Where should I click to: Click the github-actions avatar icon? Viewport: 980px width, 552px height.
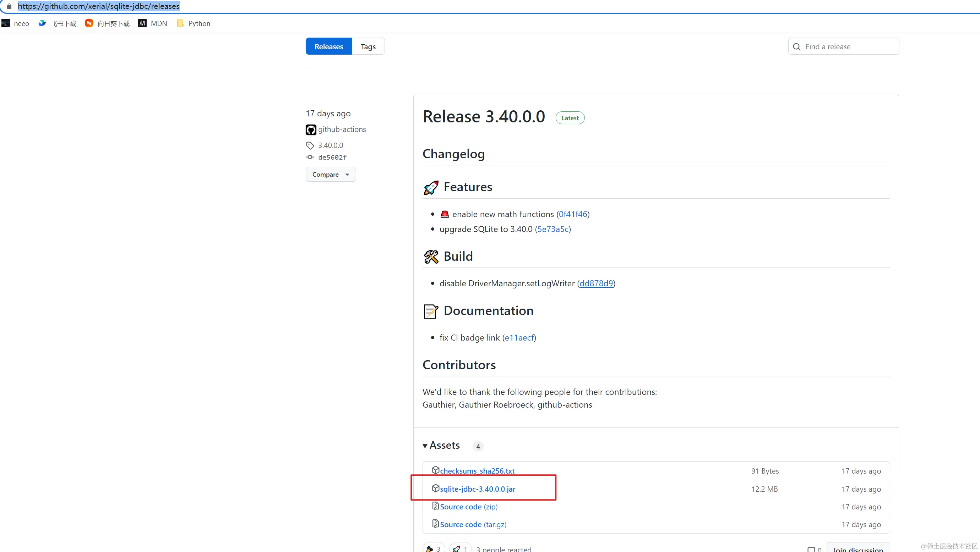pos(311,129)
